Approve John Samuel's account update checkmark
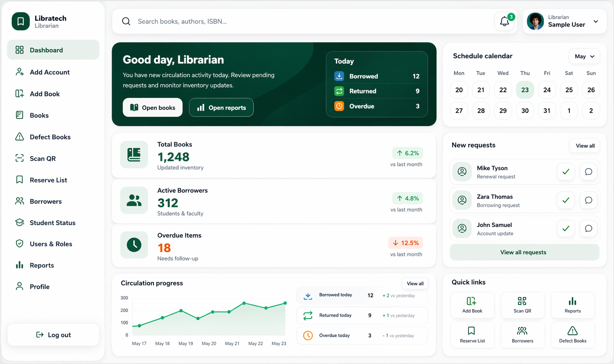This screenshot has width=614, height=364. pyautogui.click(x=566, y=228)
